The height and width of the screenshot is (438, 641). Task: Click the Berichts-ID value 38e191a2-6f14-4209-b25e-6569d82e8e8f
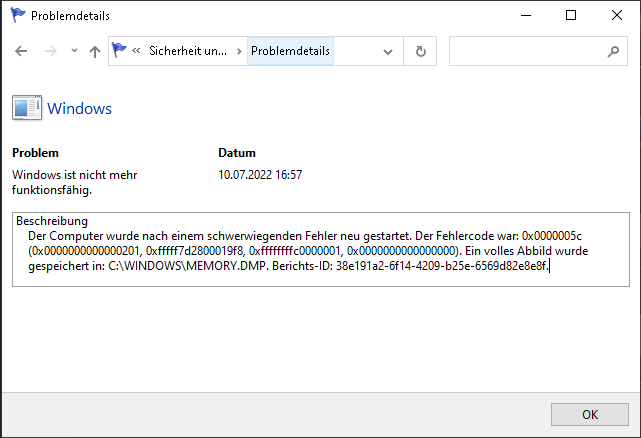(x=442, y=266)
